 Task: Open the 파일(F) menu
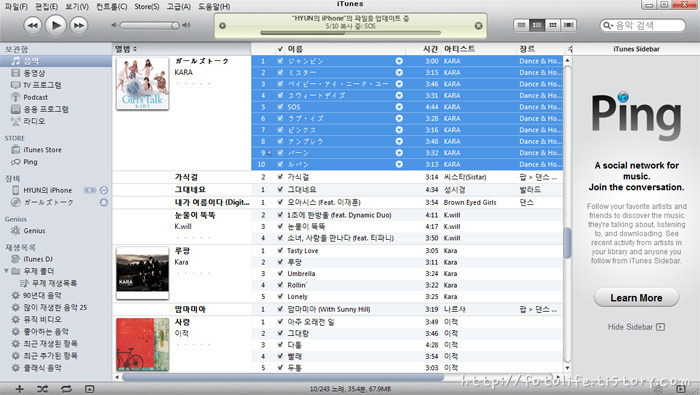coord(16,6)
